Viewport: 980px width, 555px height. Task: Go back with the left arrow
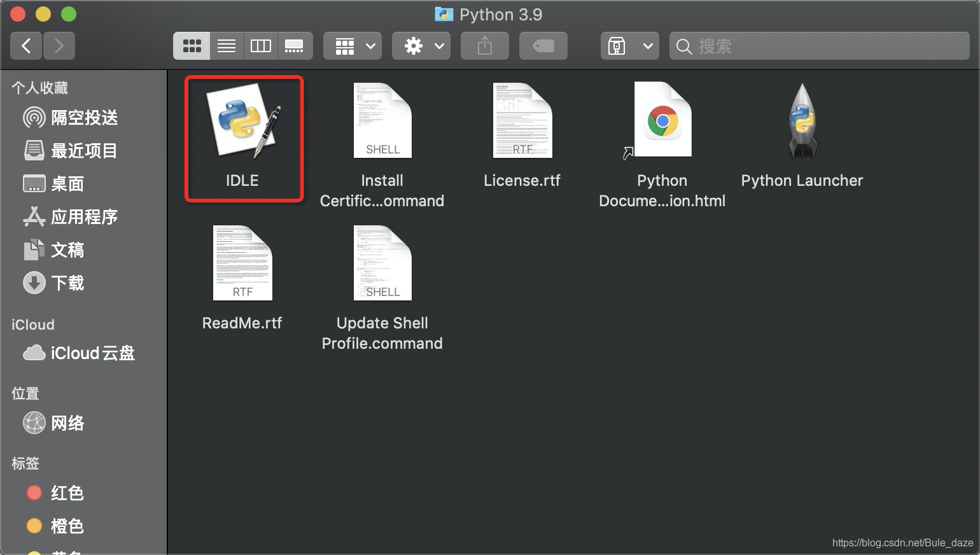(26, 46)
